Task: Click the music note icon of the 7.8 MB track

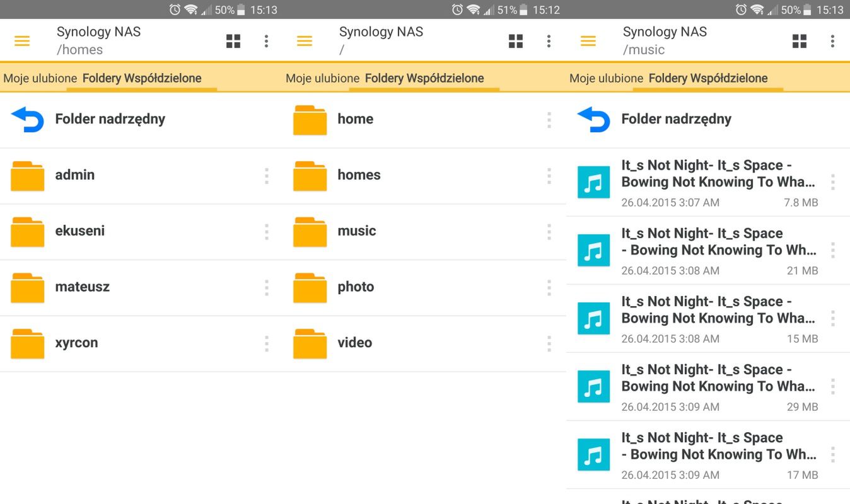Action: coord(593,183)
